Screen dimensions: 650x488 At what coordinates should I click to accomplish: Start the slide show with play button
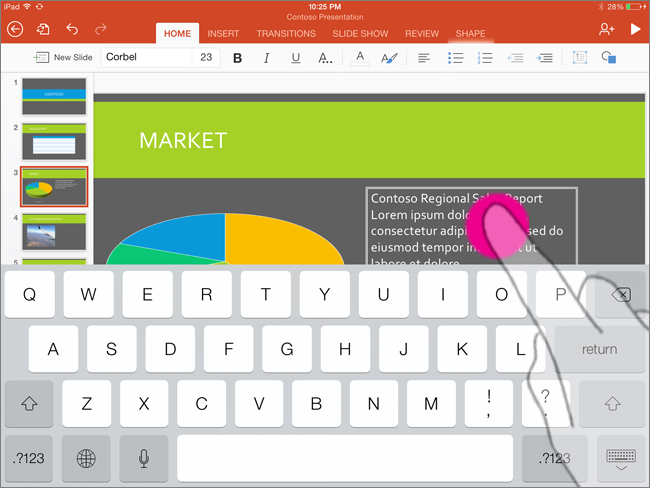[x=635, y=30]
